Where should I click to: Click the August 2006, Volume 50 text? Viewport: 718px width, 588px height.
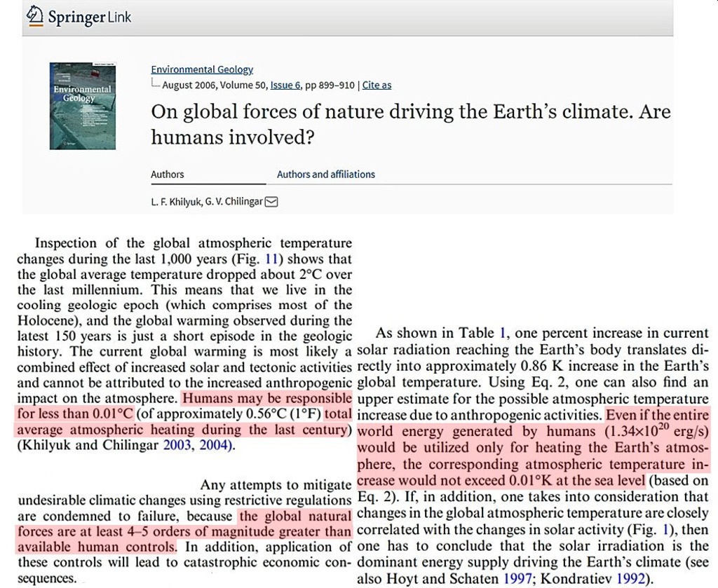click(x=215, y=86)
